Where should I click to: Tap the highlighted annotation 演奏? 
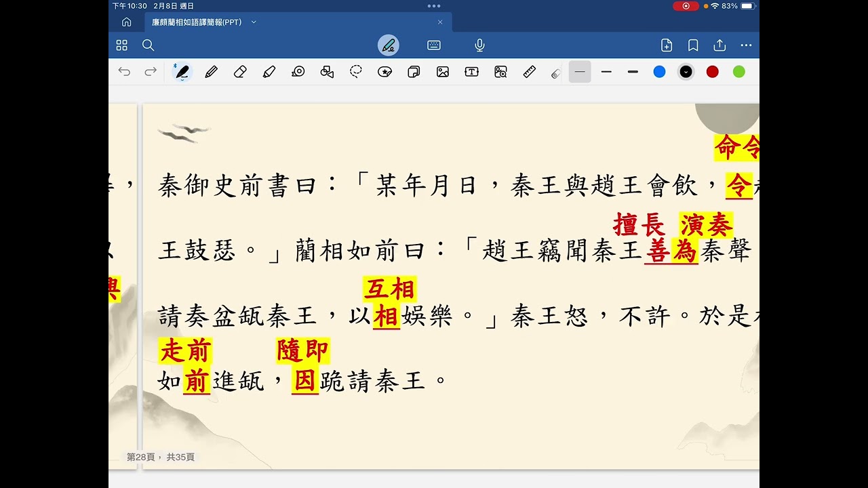[x=706, y=224]
